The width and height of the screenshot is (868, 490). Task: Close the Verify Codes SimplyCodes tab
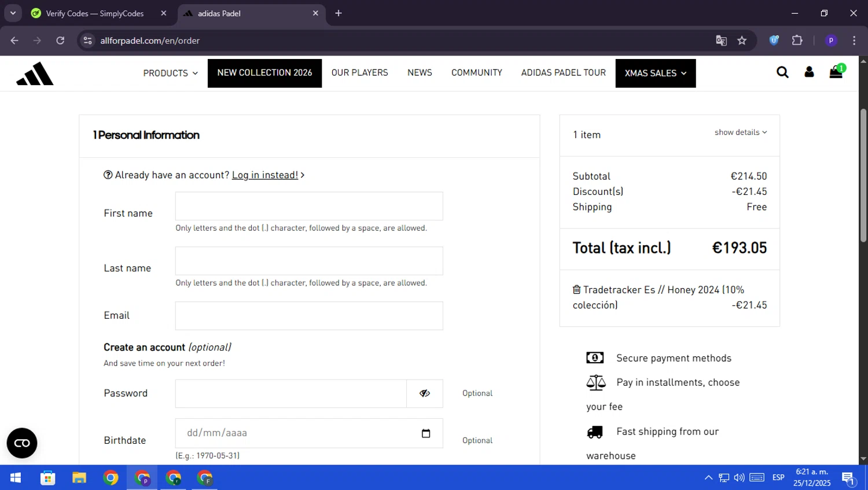click(164, 13)
